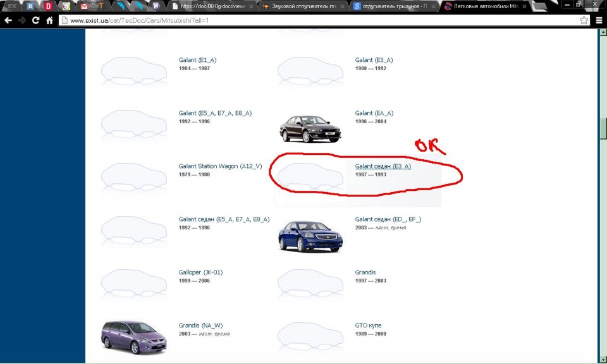Go back using the browser back arrow
The height and width of the screenshot is (364, 607).
coord(8,20)
